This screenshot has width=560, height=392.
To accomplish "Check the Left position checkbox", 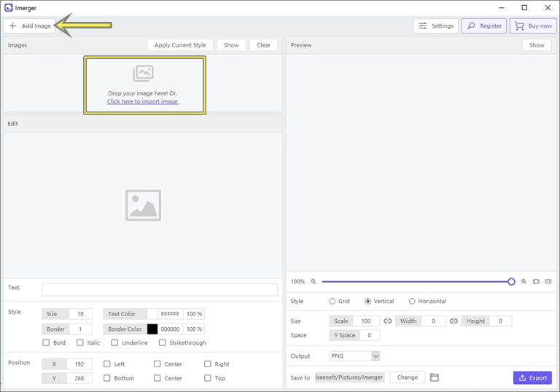I will click(x=106, y=364).
